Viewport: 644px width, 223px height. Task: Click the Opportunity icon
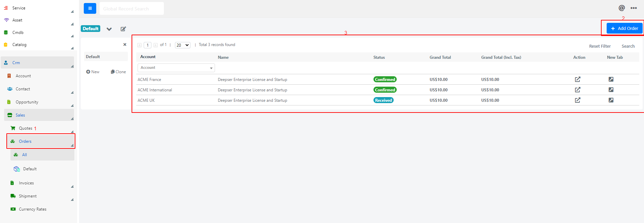click(x=9, y=102)
